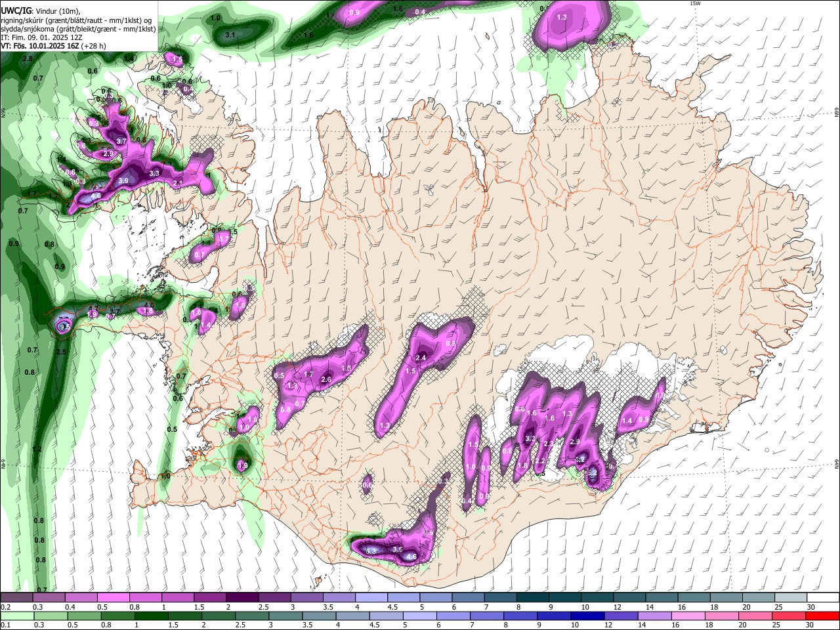
Task: Click the "rigning/skúrir" legend description line
Action: point(76,20)
